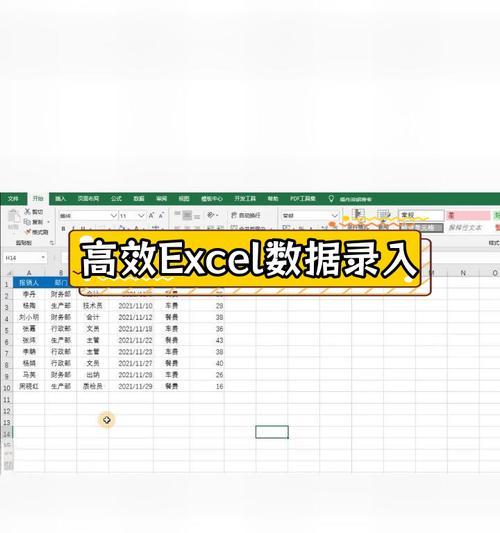Click the format as table icon
The width and height of the screenshot is (500, 533).
click(x=384, y=215)
